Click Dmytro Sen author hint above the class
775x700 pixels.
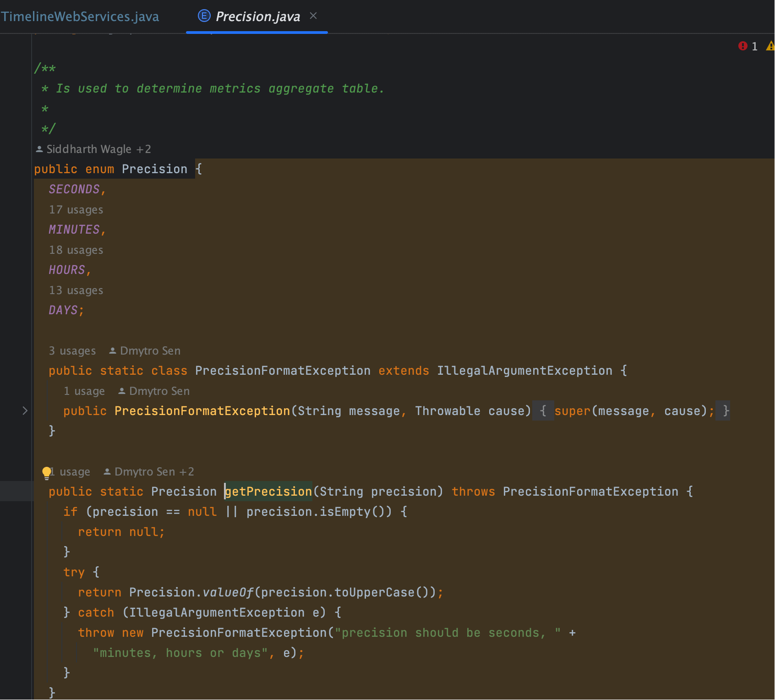[145, 351]
